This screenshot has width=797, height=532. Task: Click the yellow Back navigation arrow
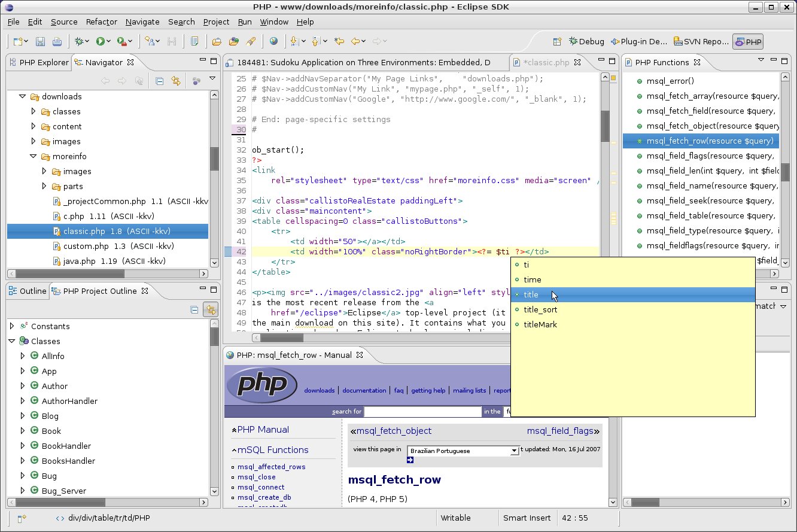pos(355,41)
